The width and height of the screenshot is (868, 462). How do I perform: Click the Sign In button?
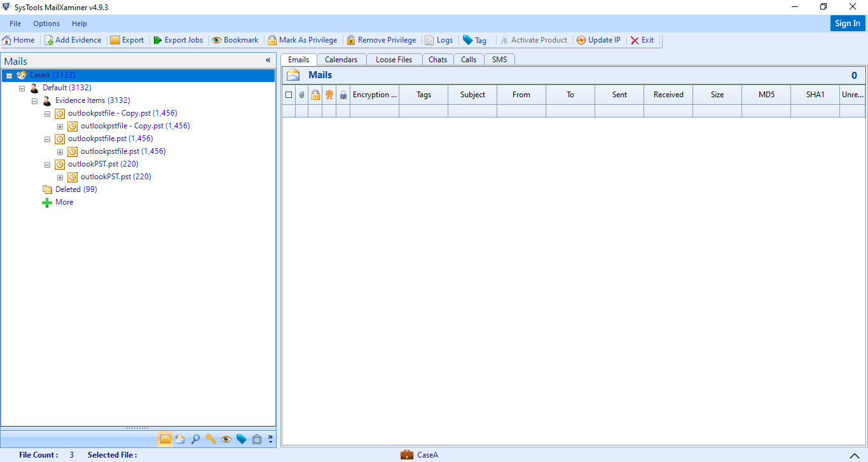point(848,24)
